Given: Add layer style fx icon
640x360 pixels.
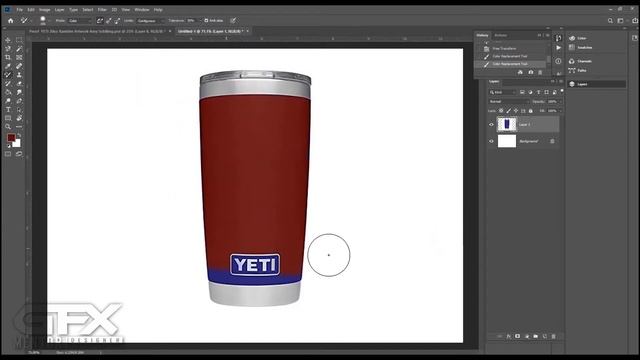Looking at the screenshot, I should click(509, 336).
